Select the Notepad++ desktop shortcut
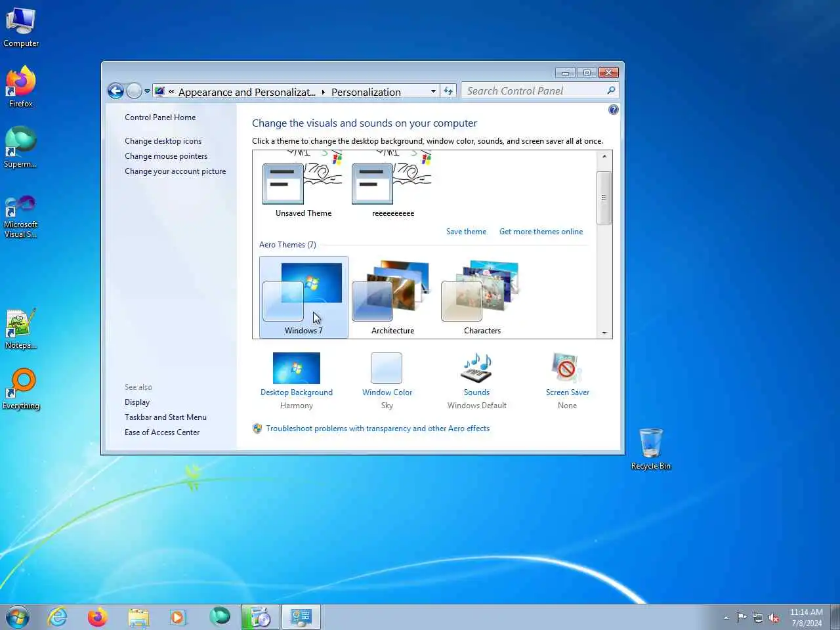 [21, 329]
